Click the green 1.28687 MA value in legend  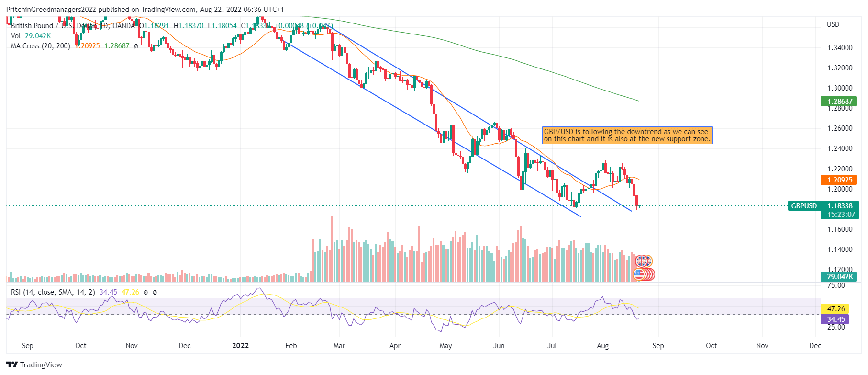point(117,46)
